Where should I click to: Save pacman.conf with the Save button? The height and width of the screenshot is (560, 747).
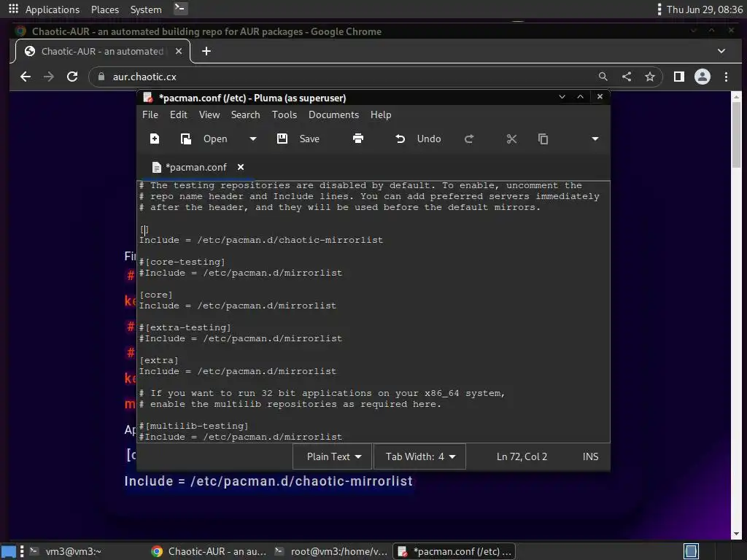click(298, 139)
